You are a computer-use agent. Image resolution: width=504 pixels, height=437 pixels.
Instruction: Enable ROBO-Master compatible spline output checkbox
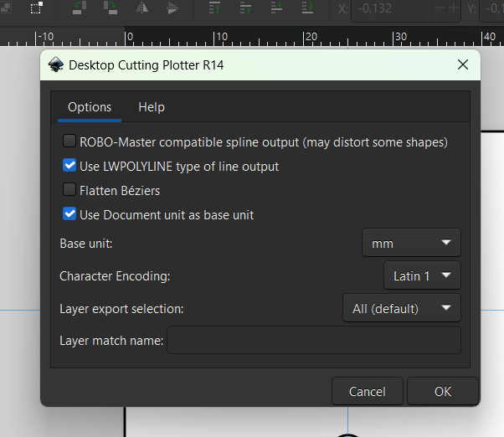(69, 141)
